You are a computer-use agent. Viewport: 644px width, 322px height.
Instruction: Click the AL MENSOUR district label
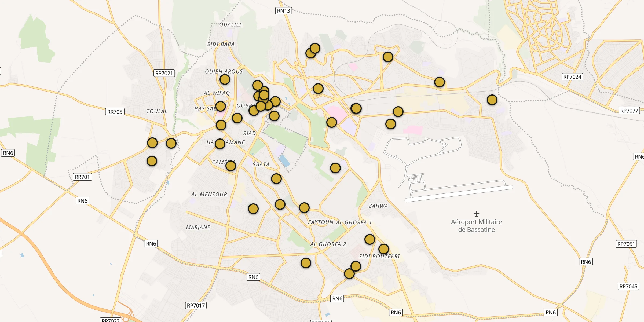209,194
